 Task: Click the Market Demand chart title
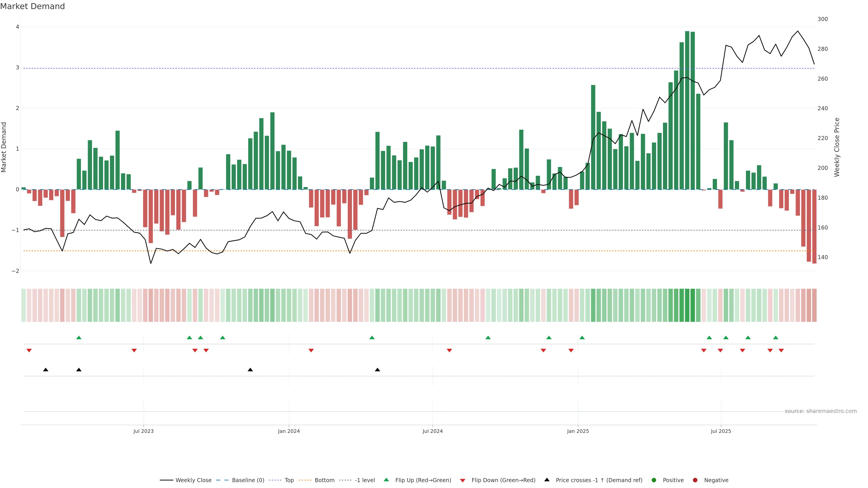[x=32, y=6]
